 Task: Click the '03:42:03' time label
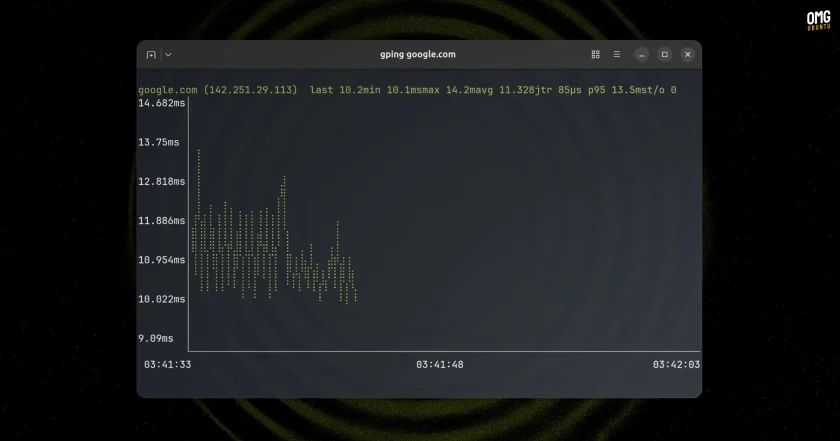tap(676, 364)
